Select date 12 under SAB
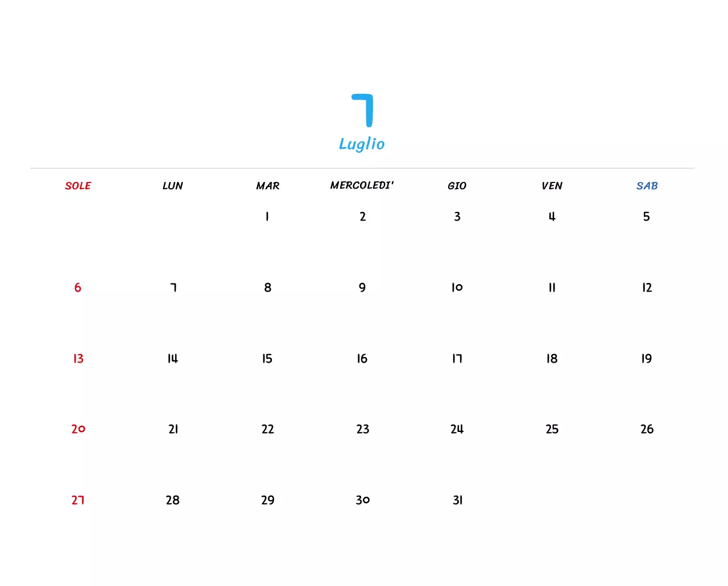Viewport: 728px width, 586px height. click(646, 288)
